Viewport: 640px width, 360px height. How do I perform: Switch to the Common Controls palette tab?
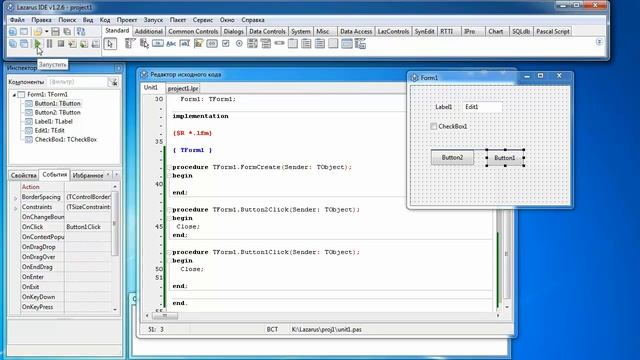click(193, 31)
